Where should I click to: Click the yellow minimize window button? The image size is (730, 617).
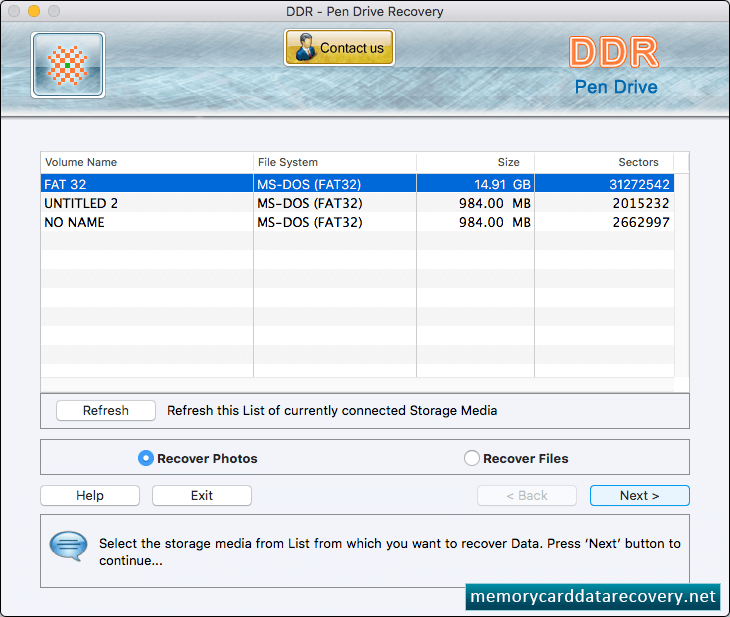(x=34, y=11)
